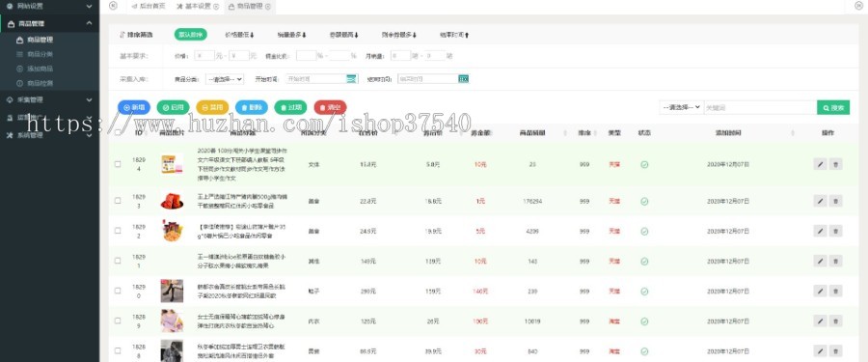The image size is (868, 362).
Task: Click the green status check for product 18294
Action: pos(644,165)
